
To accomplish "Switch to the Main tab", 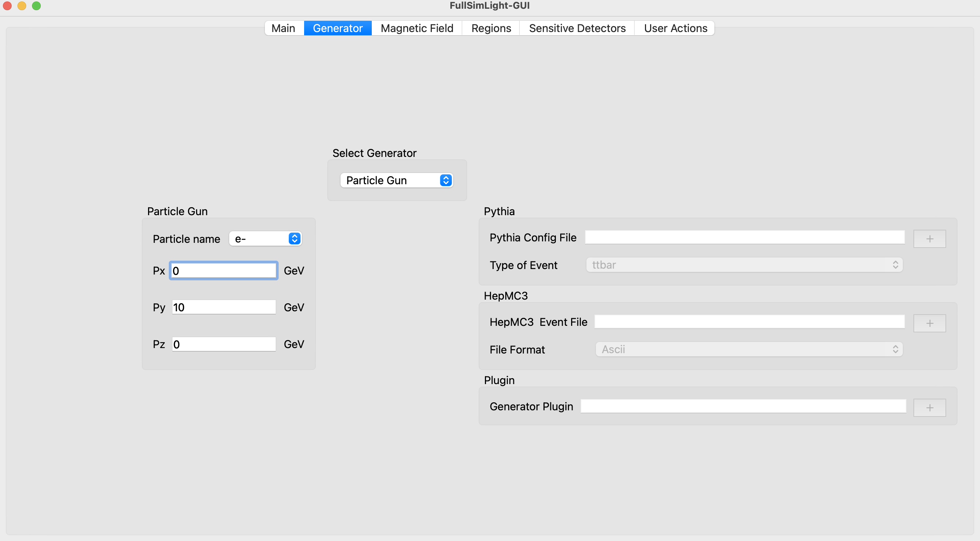I will pyautogui.click(x=284, y=28).
